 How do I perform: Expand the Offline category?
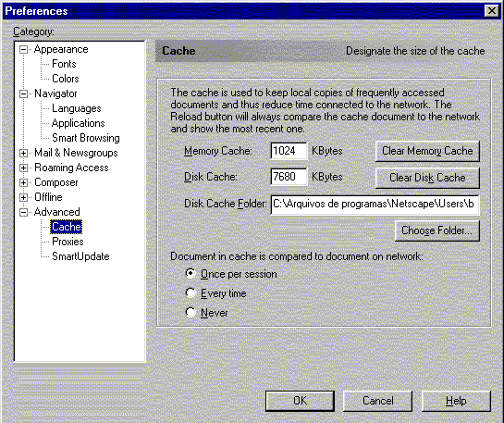pos(23,197)
